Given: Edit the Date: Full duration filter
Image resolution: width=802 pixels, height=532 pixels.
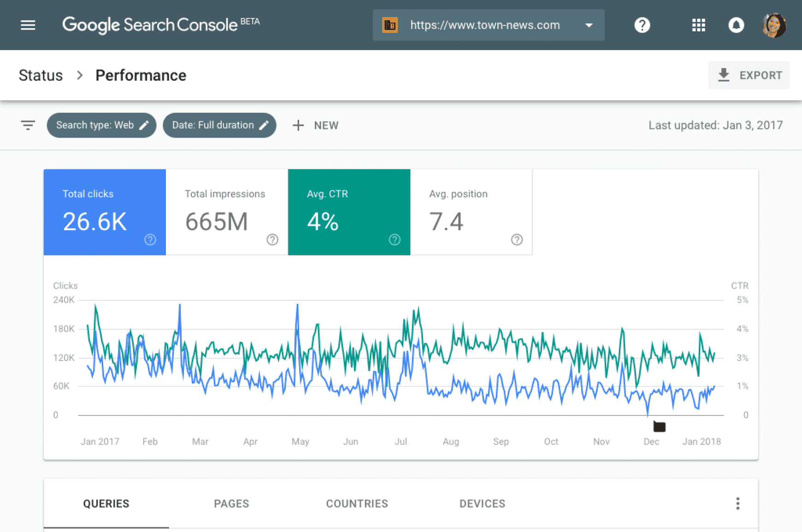Looking at the screenshot, I should (x=219, y=125).
